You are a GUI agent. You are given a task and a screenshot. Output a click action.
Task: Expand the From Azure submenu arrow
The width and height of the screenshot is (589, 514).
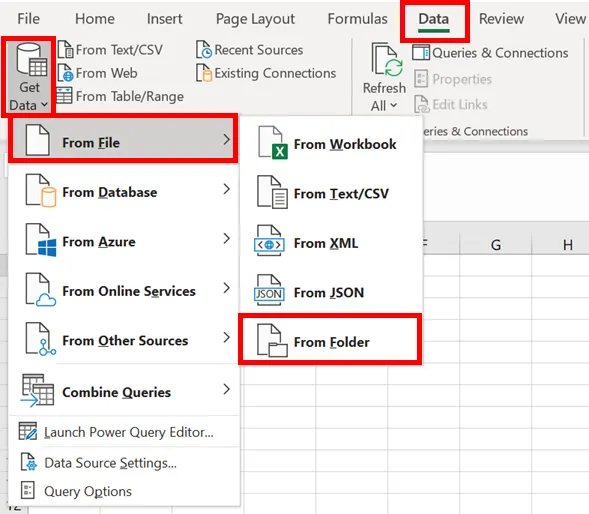tap(226, 238)
